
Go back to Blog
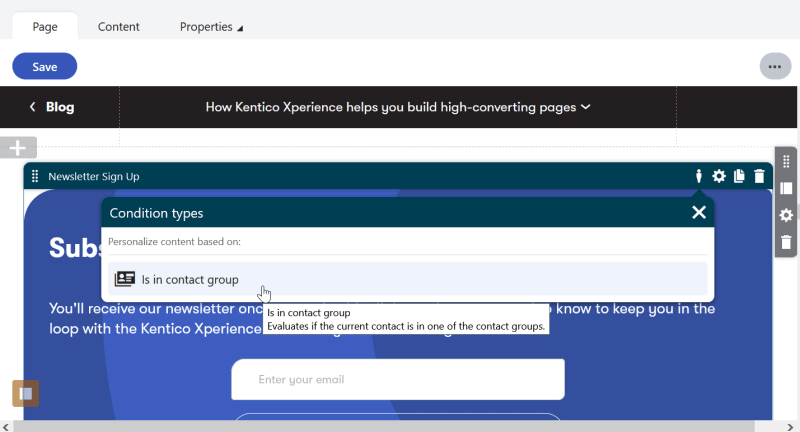[x=53, y=107]
